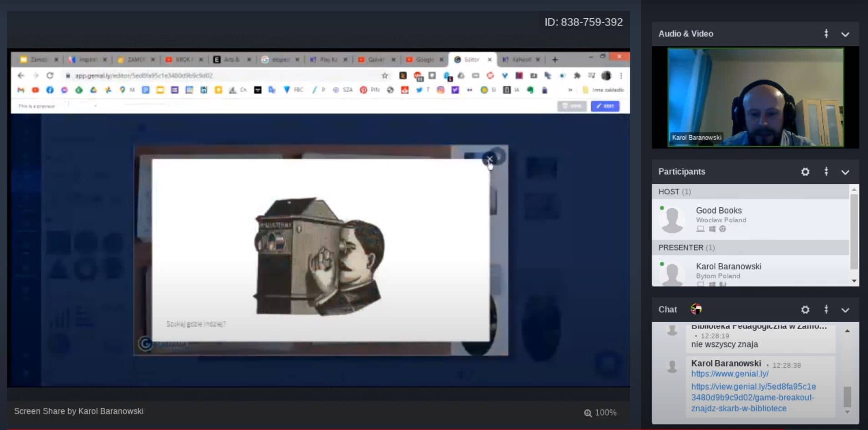
Task: Click the browser back arrow
Action: (21, 76)
